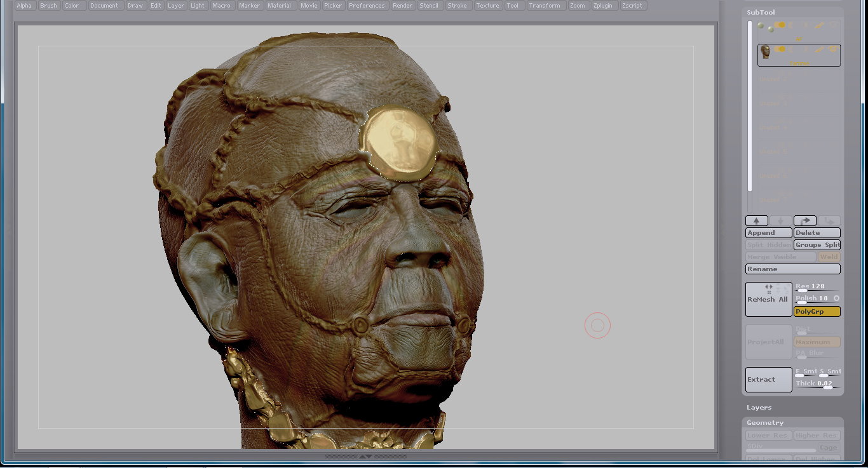This screenshot has height=468, width=868.
Task: Click the Append button
Action: click(769, 233)
